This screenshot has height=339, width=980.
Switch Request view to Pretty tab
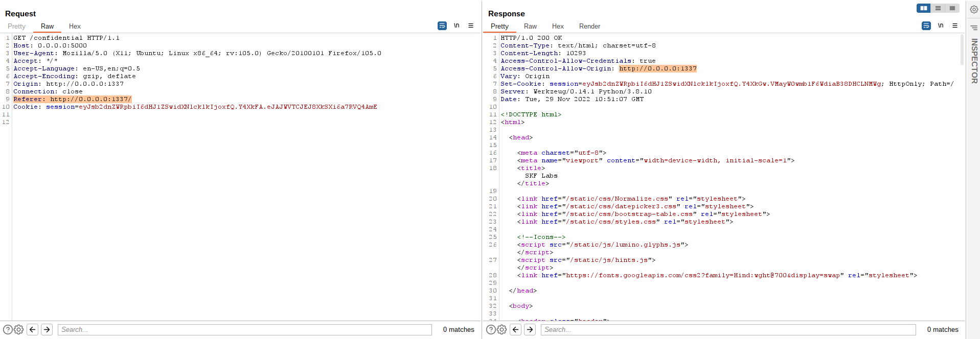tap(16, 26)
